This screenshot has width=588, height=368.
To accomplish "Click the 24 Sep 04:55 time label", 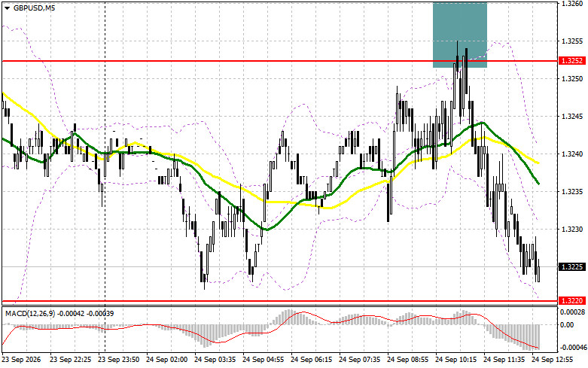I will pos(264,360).
